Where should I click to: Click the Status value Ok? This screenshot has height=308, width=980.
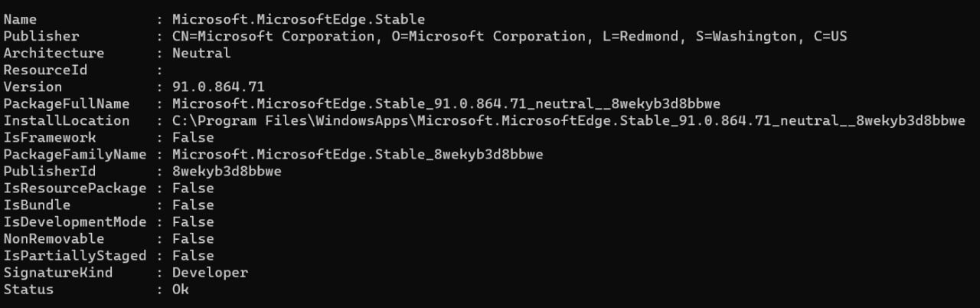click(x=181, y=289)
